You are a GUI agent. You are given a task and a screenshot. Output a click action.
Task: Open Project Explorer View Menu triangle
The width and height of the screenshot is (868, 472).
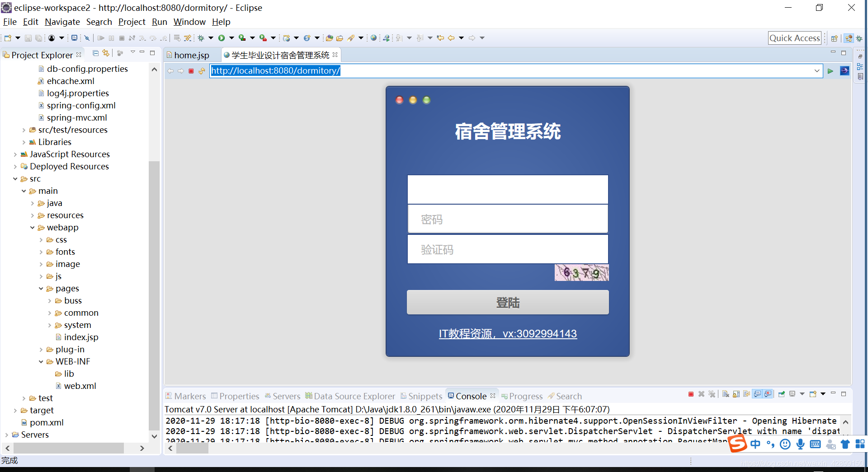[x=132, y=52]
